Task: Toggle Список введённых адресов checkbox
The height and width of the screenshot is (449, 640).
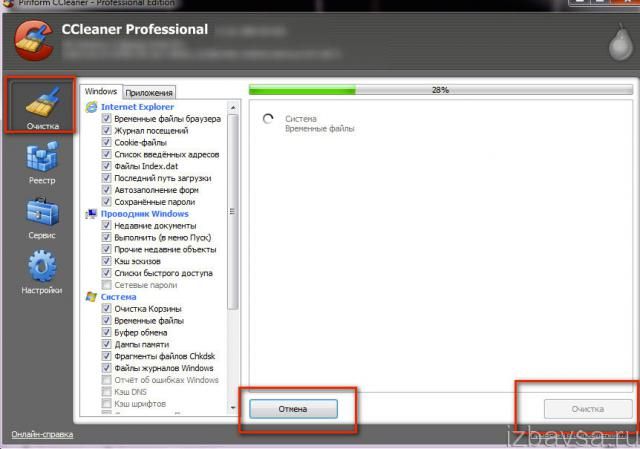Action: pos(106,154)
